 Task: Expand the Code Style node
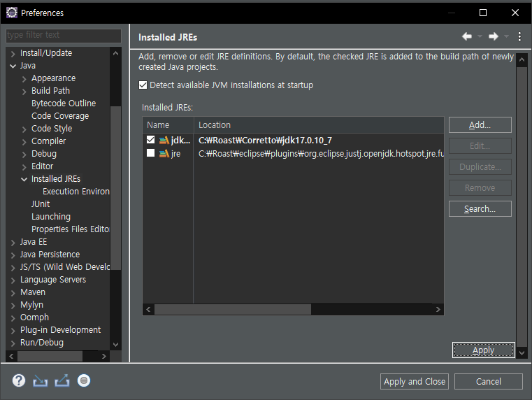pyautogui.click(x=24, y=129)
